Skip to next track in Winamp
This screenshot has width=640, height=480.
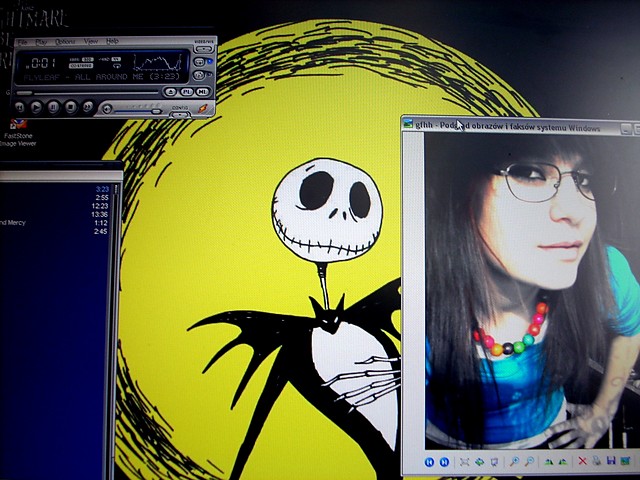88,107
